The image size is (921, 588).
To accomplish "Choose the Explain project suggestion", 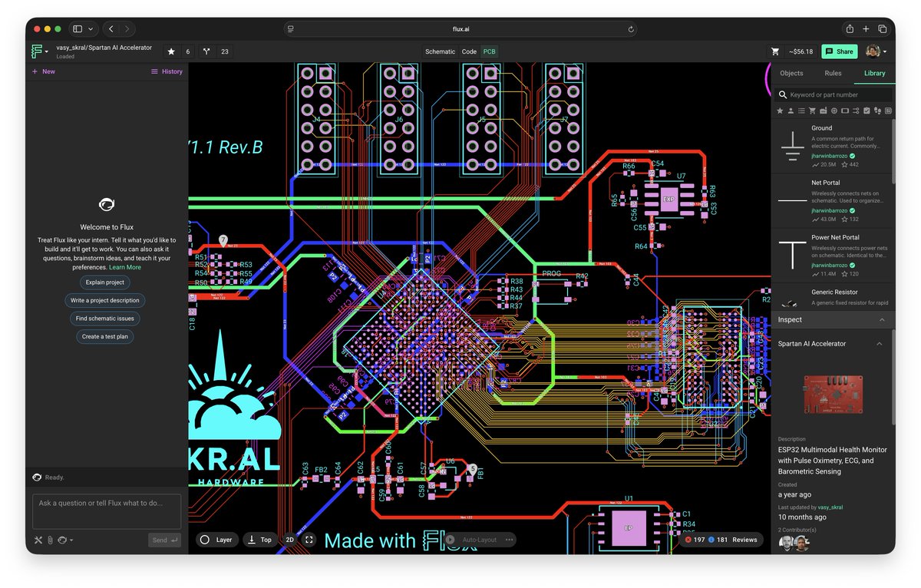I will coord(105,282).
